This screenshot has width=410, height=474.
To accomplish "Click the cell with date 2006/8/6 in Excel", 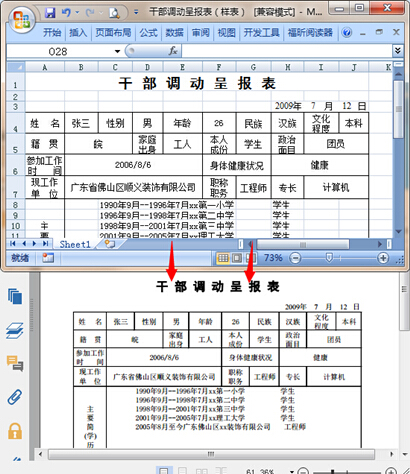I will (133, 165).
